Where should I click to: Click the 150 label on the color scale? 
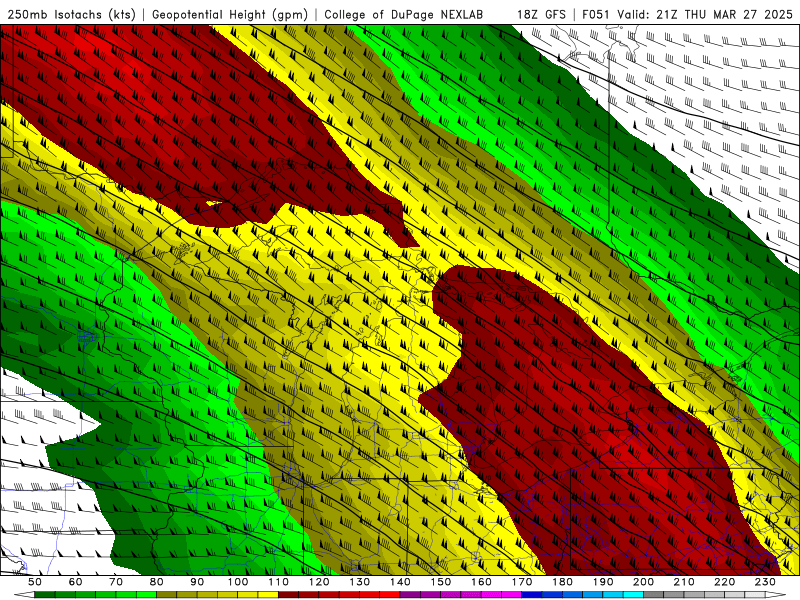[x=441, y=582]
